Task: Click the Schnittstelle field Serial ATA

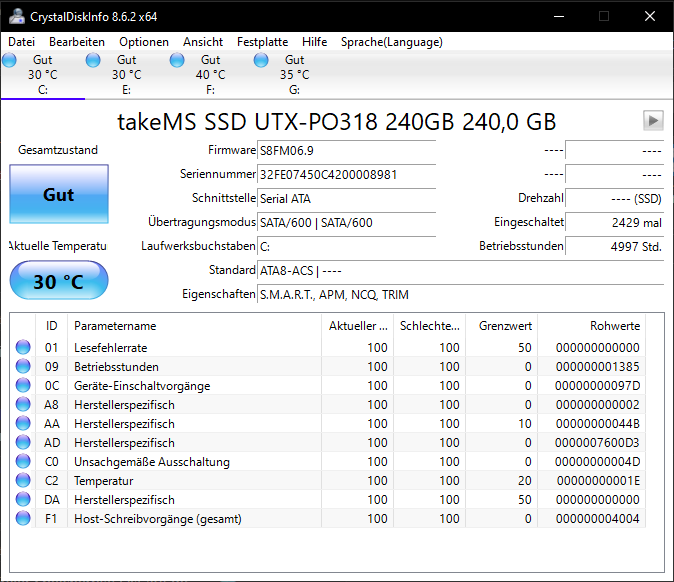Action: click(x=346, y=199)
